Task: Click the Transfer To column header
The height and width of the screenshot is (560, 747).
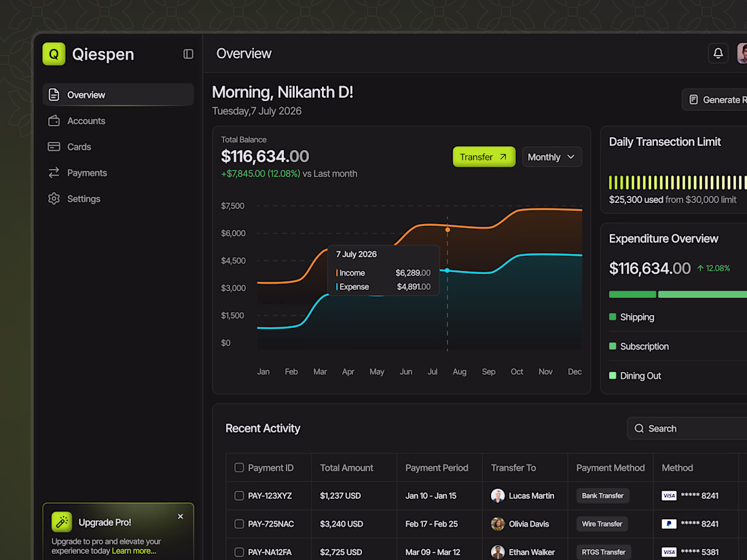Action: tap(513, 468)
